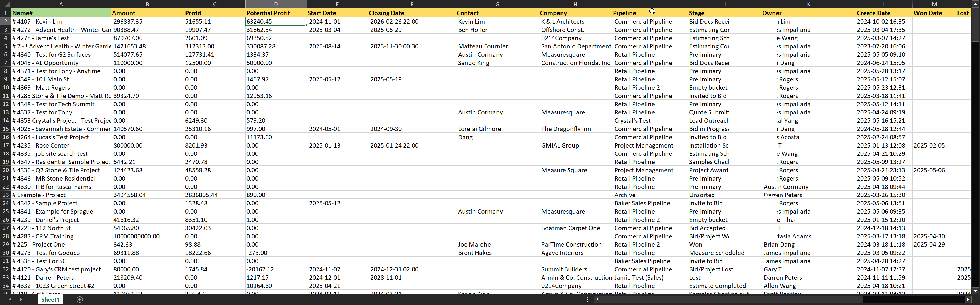Screen dimensions: 980x305
Task: Select the Create Date header cell
Action: [x=884, y=13]
